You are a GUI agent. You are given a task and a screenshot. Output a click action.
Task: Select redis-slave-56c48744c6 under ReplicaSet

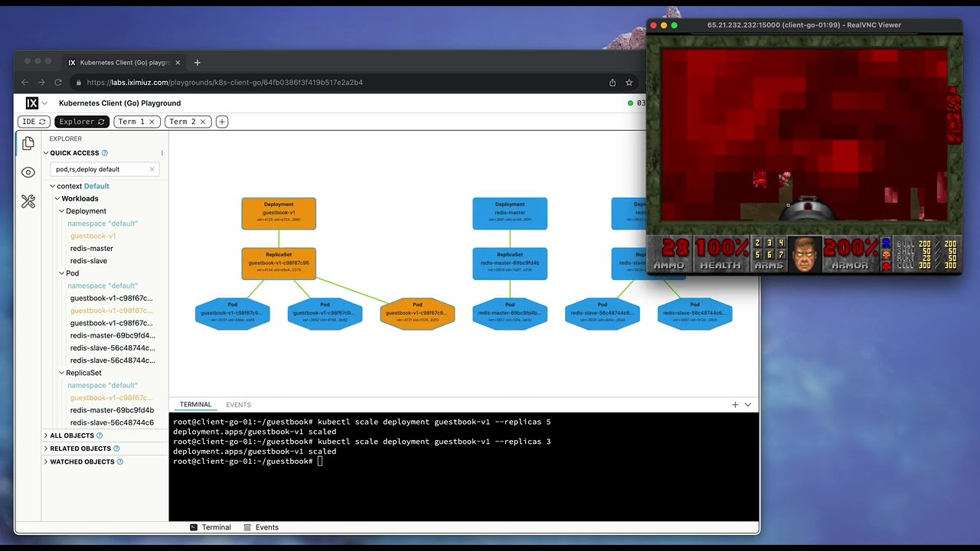click(x=112, y=422)
